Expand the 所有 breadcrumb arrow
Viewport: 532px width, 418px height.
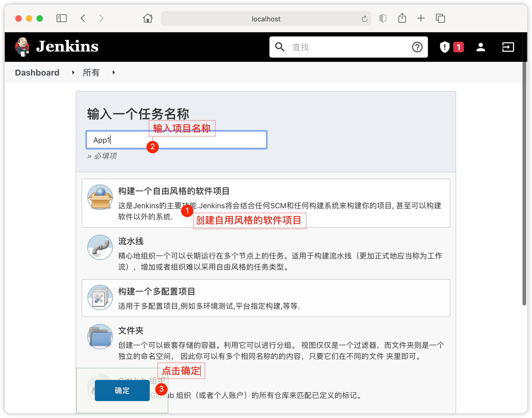(x=114, y=72)
